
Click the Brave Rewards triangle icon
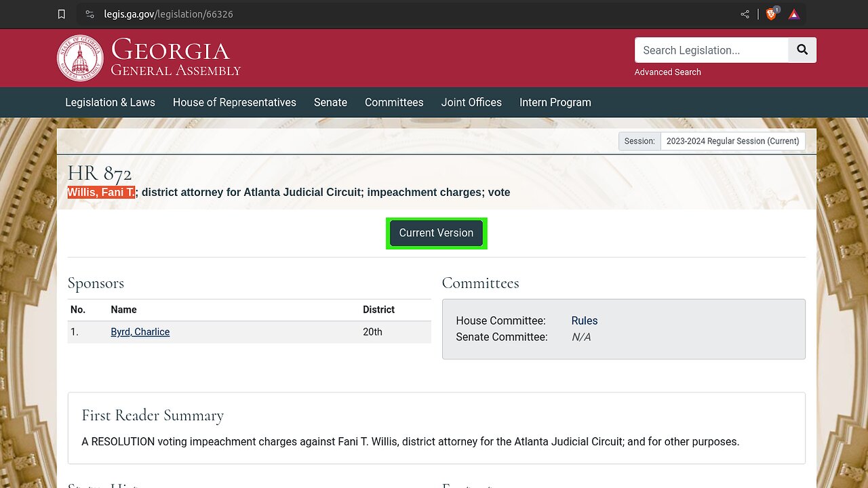pyautogui.click(x=794, y=14)
